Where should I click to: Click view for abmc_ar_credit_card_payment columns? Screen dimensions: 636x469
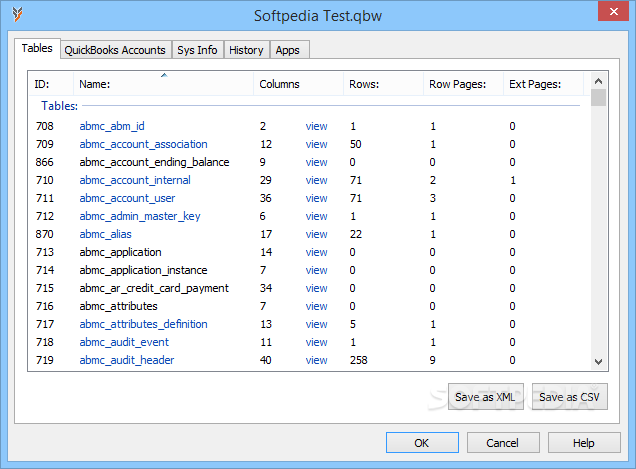coord(316,288)
